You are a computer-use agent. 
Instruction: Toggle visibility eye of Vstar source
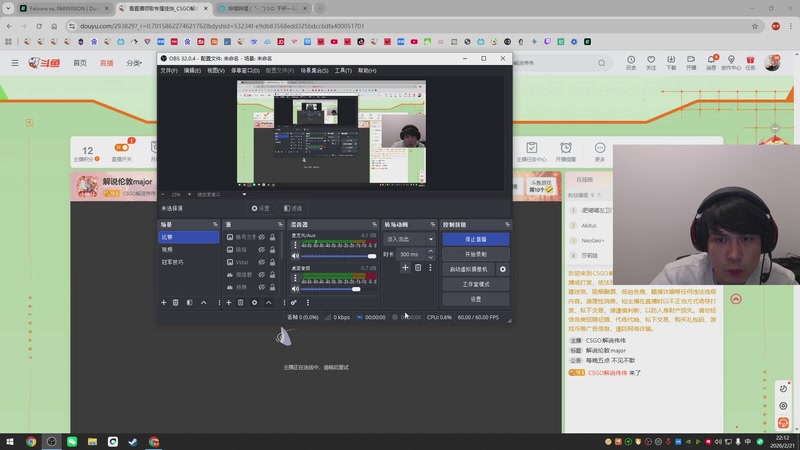(x=261, y=262)
